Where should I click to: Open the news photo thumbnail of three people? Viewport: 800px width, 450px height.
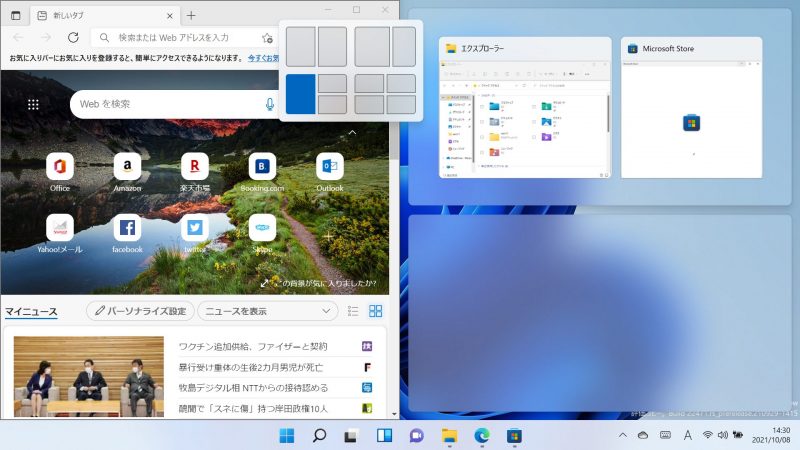tap(89, 377)
